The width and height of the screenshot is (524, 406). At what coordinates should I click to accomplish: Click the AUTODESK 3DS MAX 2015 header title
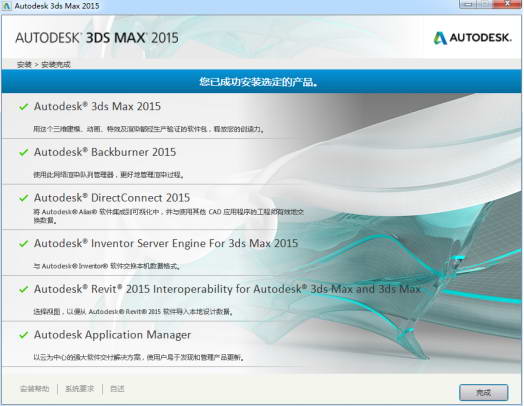pos(97,38)
